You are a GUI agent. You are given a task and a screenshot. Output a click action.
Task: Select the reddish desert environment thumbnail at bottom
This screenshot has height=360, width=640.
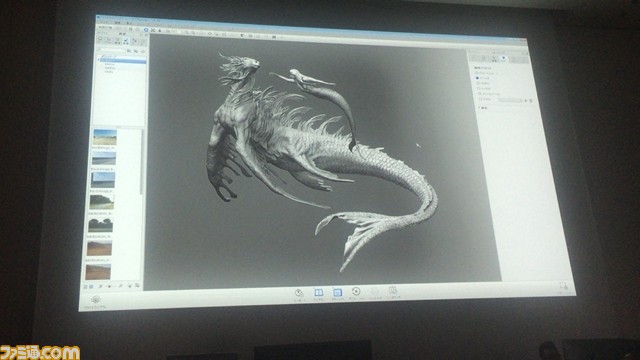pos(98,271)
